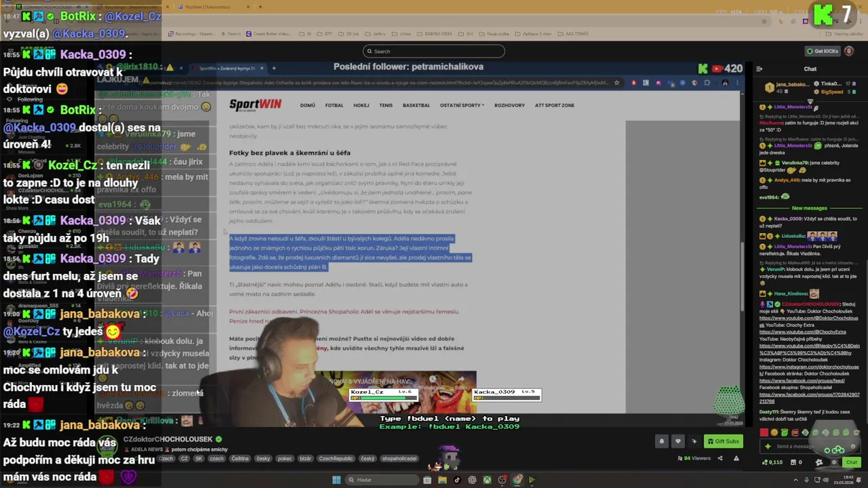Open the OBS Studio taskbar icon
The height and width of the screenshot is (488, 868).
click(502, 480)
